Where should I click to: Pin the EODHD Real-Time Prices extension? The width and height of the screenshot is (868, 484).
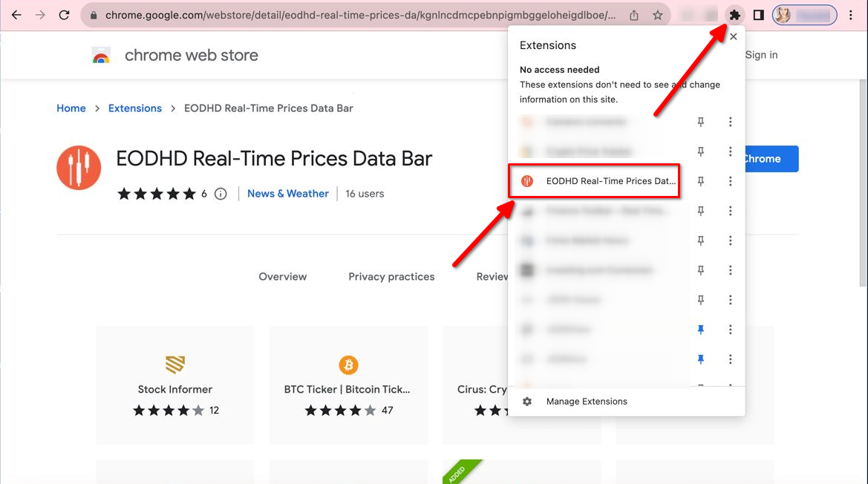coord(700,181)
